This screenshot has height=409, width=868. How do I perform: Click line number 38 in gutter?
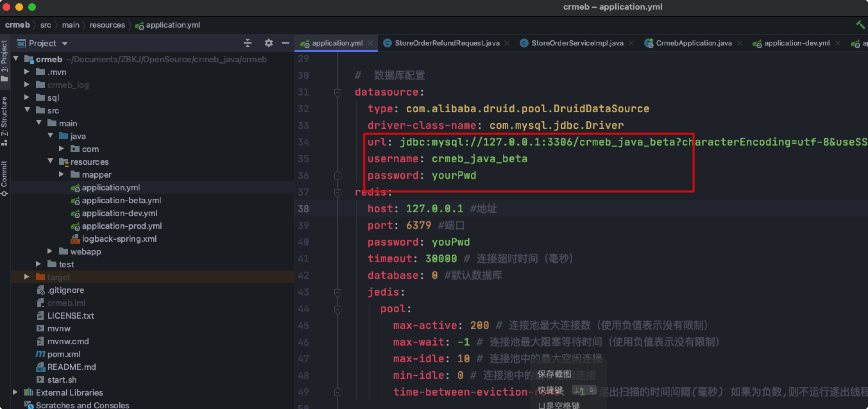click(x=303, y=209)
